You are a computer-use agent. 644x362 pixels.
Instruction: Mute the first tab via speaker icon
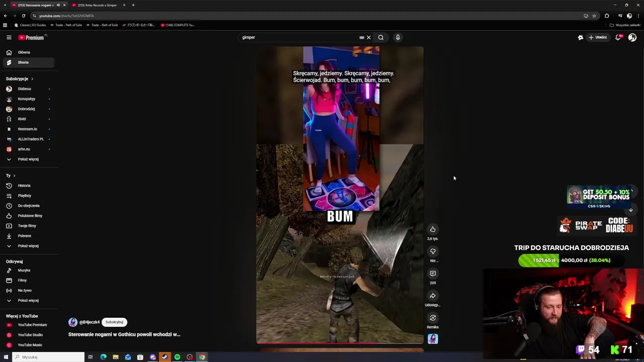click(x=58, y=5)
